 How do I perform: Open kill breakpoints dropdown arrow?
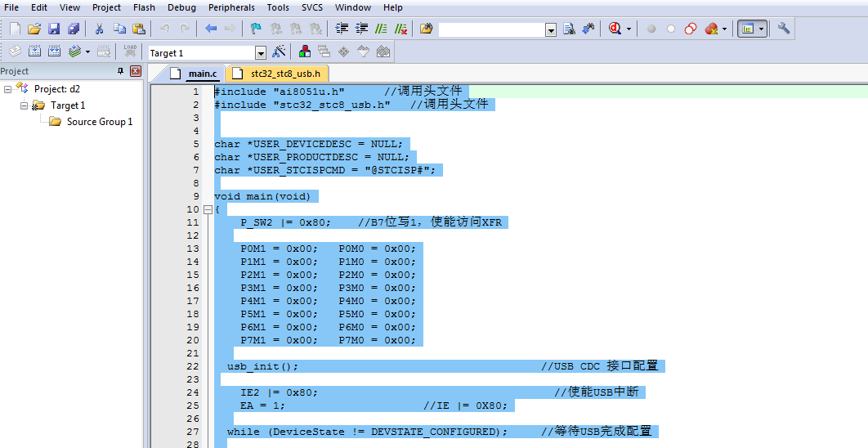click(724, 29)
